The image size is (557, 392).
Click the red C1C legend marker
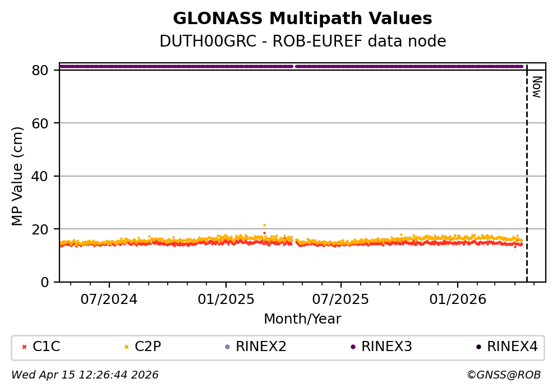pos(24,347)
